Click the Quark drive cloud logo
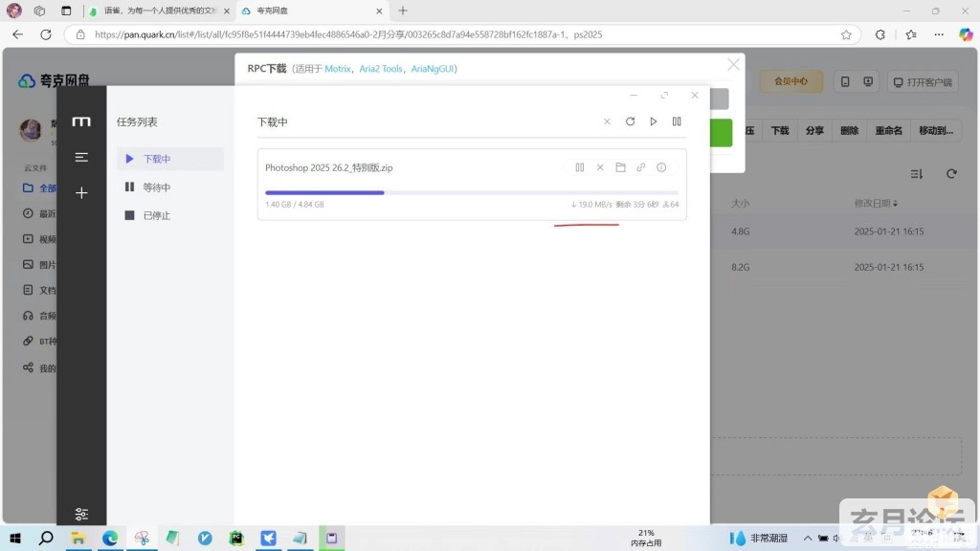 (26, 80)
